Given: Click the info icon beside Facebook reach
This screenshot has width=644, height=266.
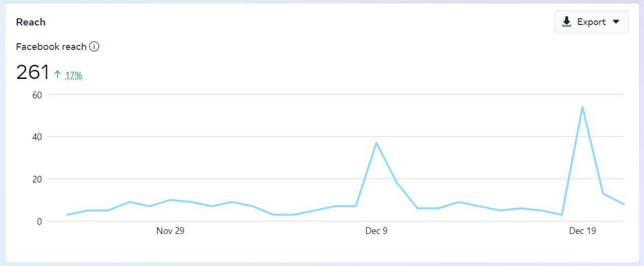Looking at the screenshot, I should point(94,47).
